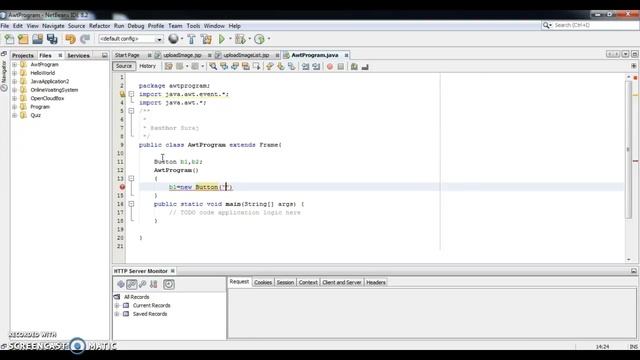Expand the HelloWorld project node

(x=15, y=73)
